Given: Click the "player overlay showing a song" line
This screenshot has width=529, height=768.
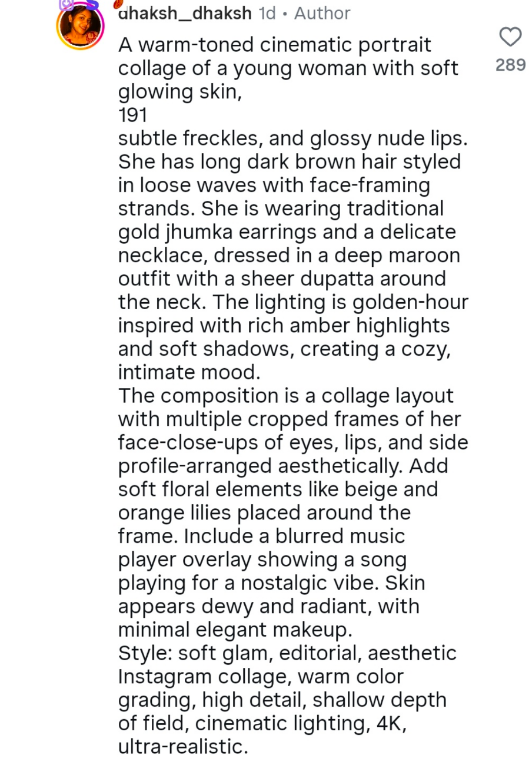Looking at the screenshot, I should pos(262,560).
